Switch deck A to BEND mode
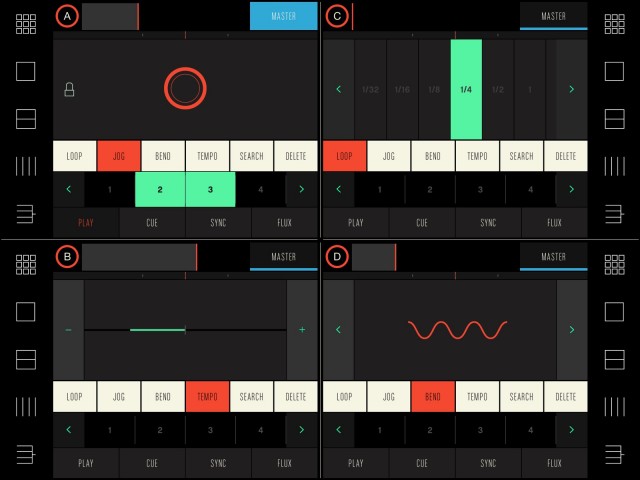 (x=163, y=156)
